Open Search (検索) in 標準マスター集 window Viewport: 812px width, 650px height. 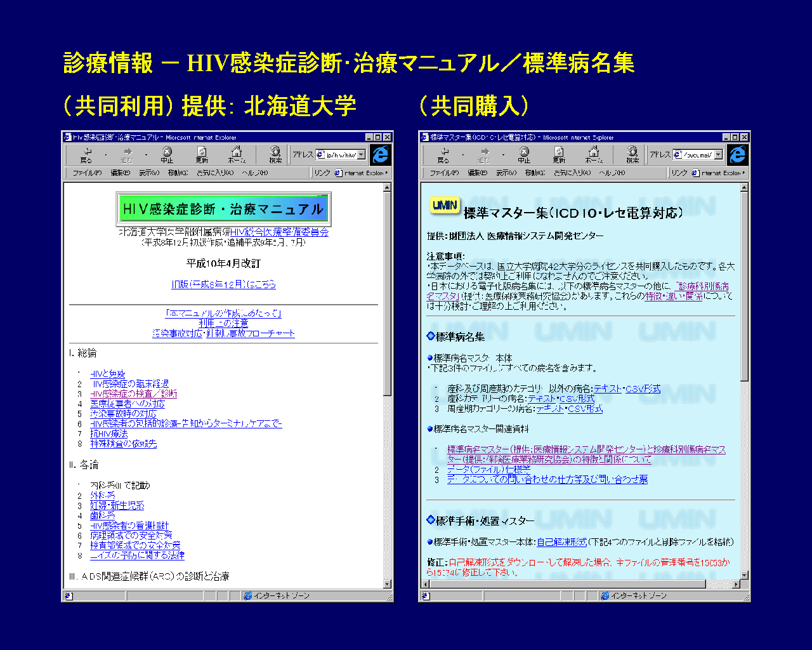[x=632, y=154]
